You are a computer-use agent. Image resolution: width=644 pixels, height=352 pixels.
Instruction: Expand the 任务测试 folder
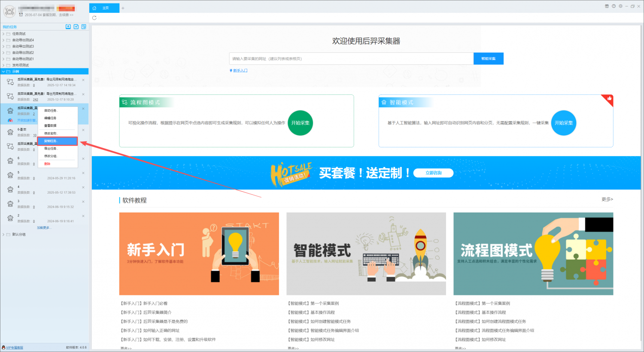click(x=3, y=34)
